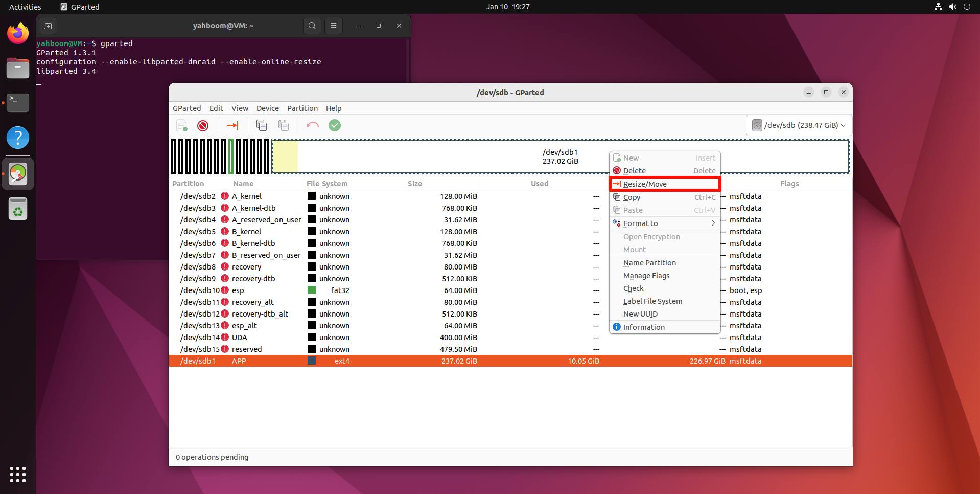Click Manage Flags in the context menu
Screen dimensions: 980x494
point(646,276)
